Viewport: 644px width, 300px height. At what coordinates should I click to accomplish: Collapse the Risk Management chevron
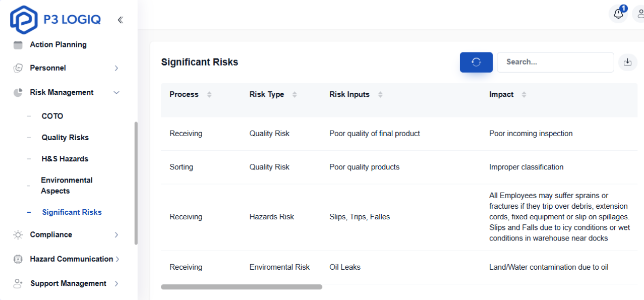point(116,92)
